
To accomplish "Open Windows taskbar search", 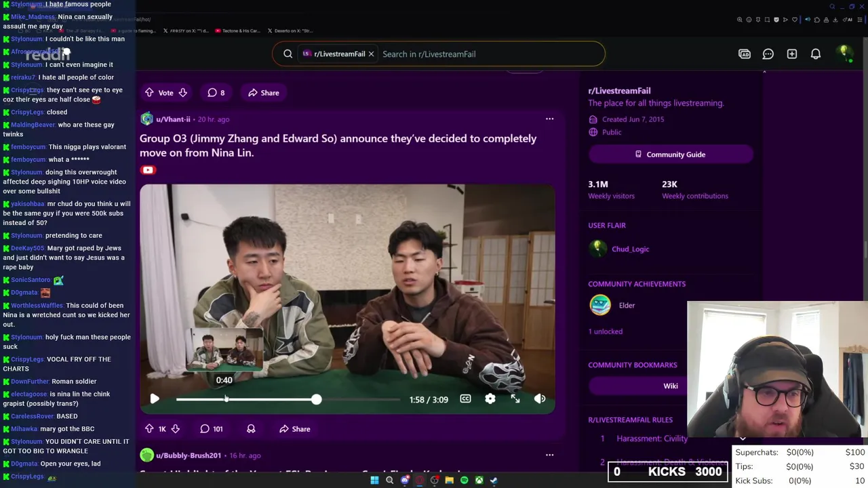I will (389, 480).
